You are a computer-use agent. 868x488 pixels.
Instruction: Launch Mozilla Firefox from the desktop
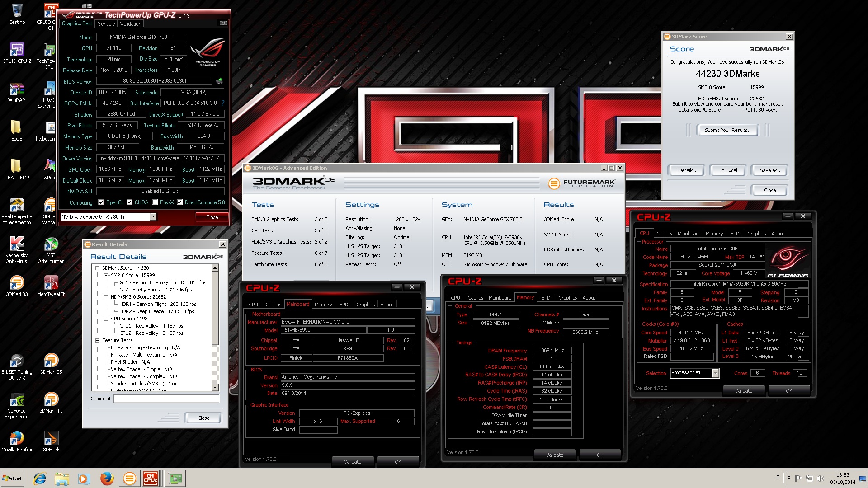(x=17, y=441)
